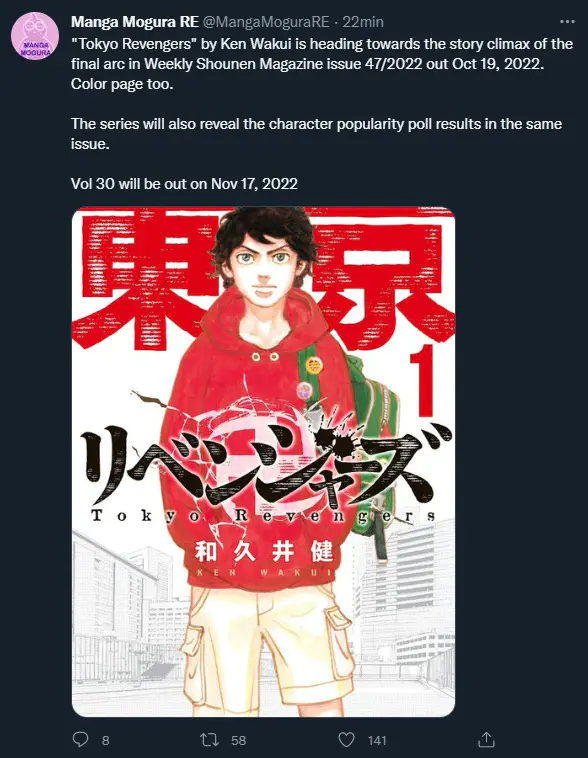The width and height of the screenshot is (588, 758).
Task: Click the tweet text about Vol 30
Action: pyautogui.click(x=184, y=184)
